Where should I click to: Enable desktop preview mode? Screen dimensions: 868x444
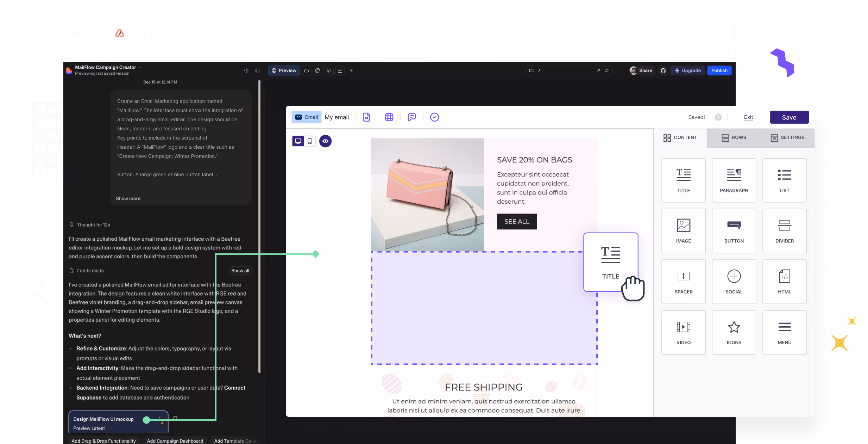[x=298, y=141]
